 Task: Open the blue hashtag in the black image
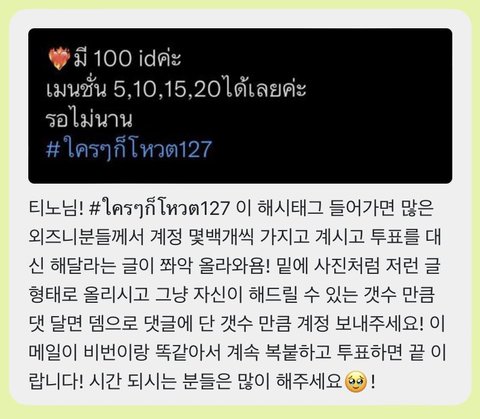129,149
